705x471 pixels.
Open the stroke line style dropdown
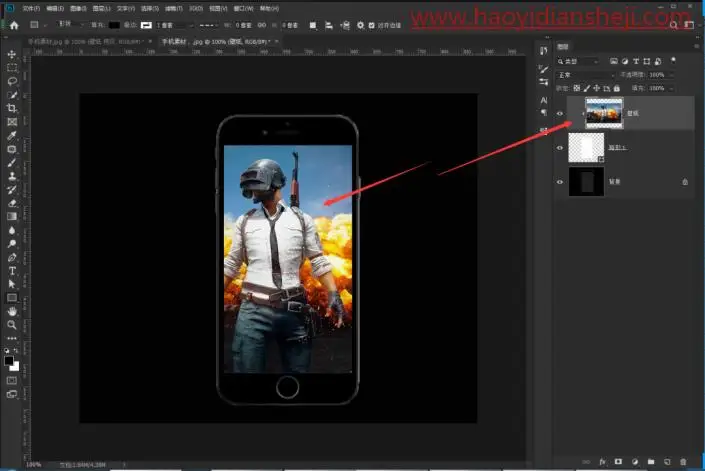[209, 26]
